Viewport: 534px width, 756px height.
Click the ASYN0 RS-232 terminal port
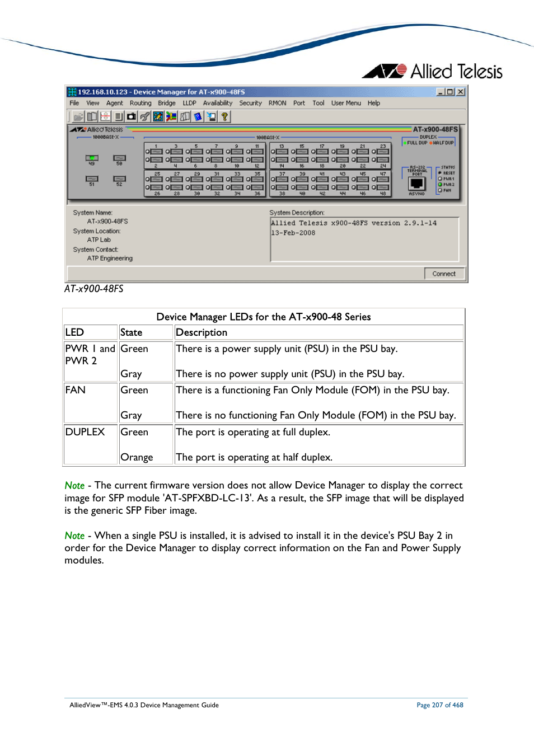coord(416,184)
